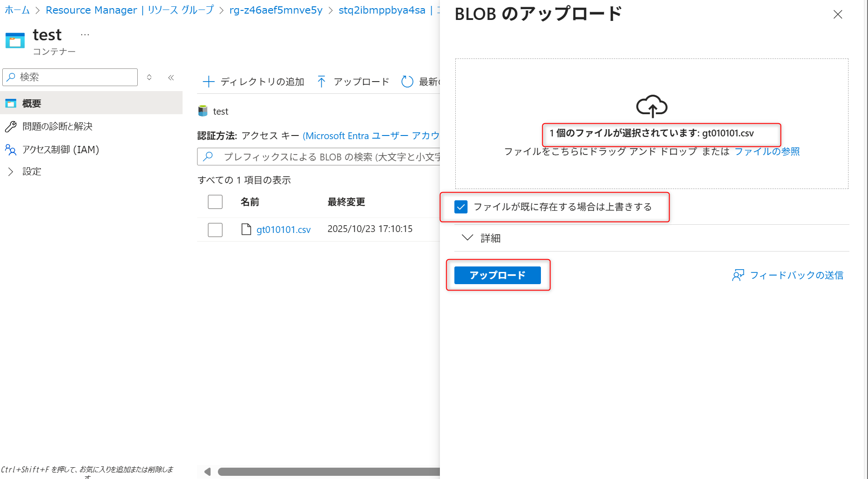This screenshot has height=479, width=868.
Task: Expand the 設定 section in the sidebar
Action: [11, 171]
